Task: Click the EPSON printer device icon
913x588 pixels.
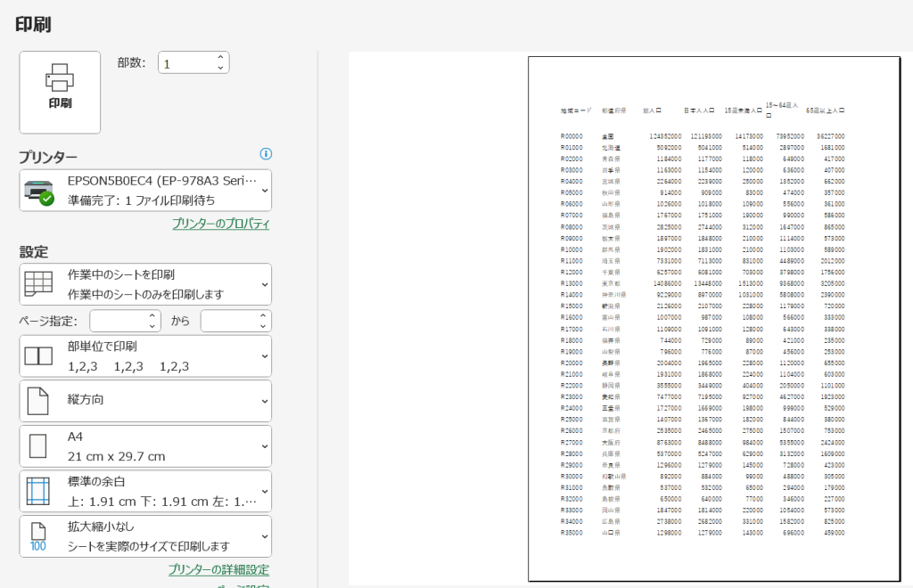Action: pos(39,191)
